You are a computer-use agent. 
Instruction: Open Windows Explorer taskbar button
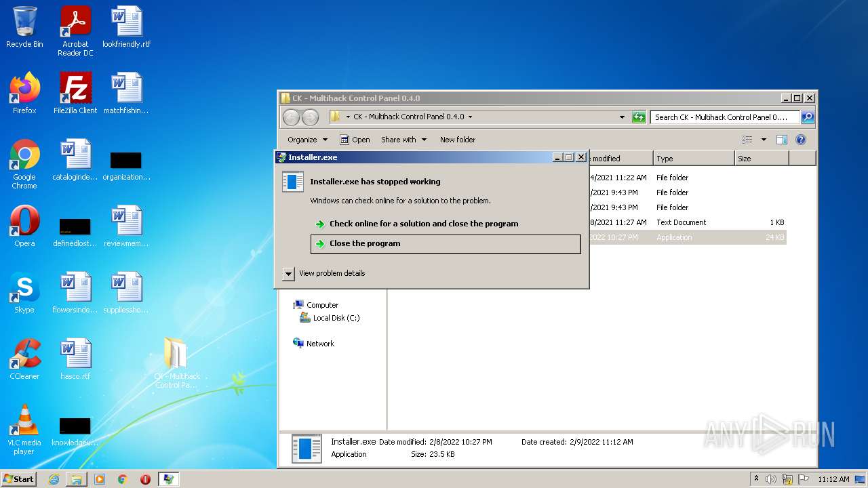point(77,479)
